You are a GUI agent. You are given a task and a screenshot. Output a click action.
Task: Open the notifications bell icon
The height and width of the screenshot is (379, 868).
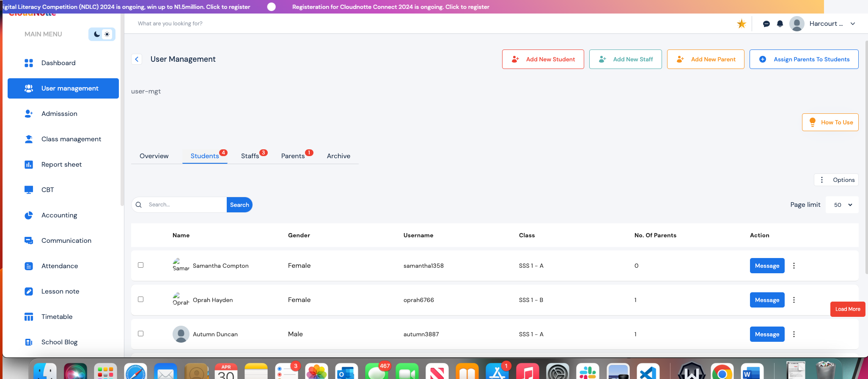780,24
